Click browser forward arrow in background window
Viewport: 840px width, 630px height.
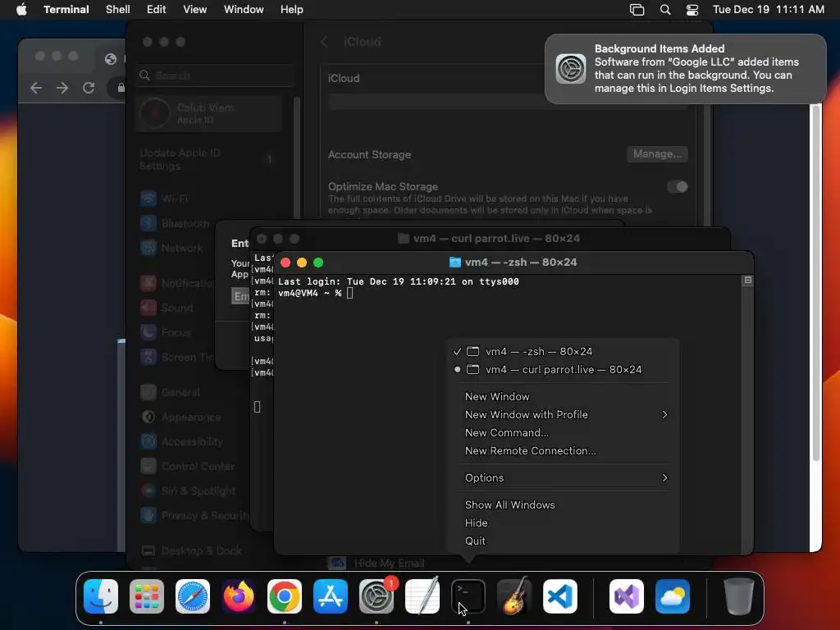click(62, 88)
